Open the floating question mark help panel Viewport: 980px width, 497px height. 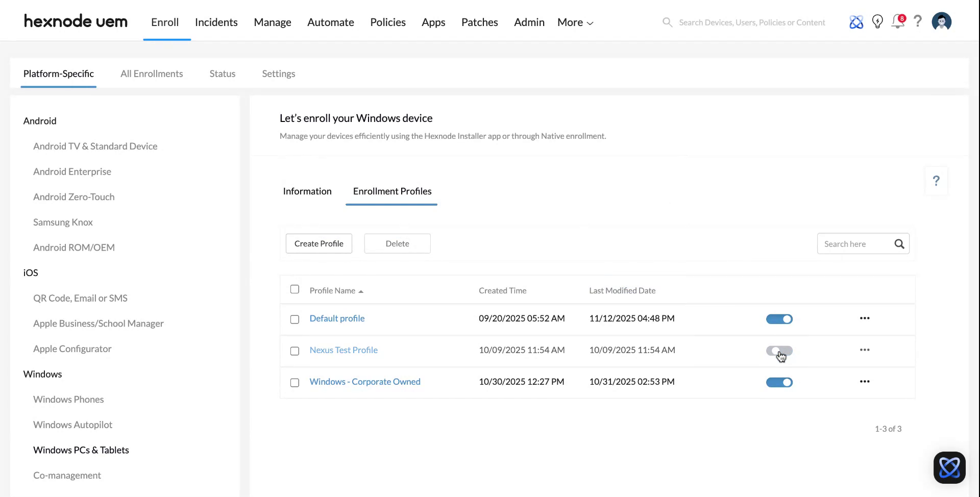(x=936, y=181)
